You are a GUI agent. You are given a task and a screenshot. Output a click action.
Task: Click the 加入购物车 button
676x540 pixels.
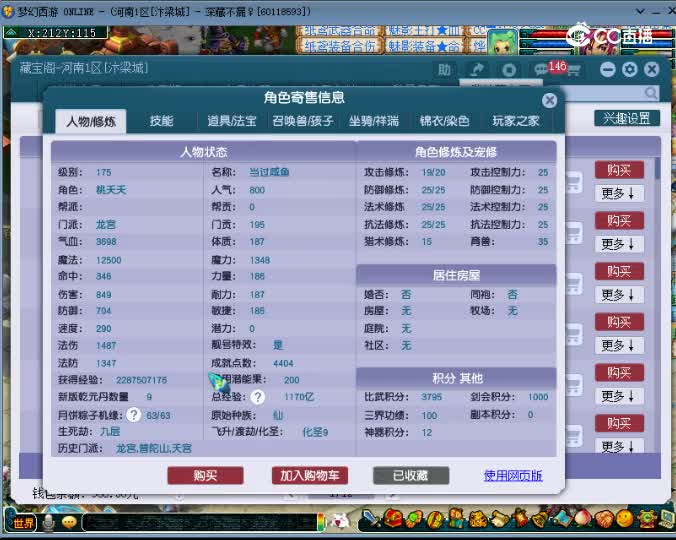click(310, 476)
